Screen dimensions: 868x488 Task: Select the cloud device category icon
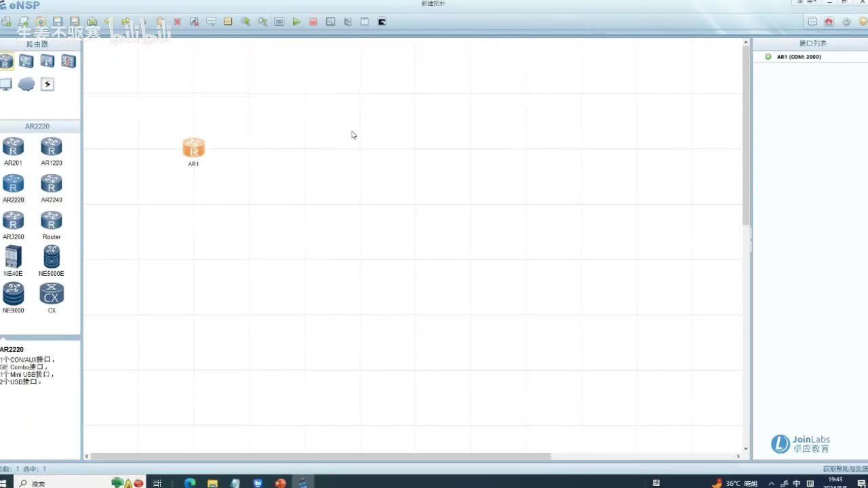[x=26, y=84]
